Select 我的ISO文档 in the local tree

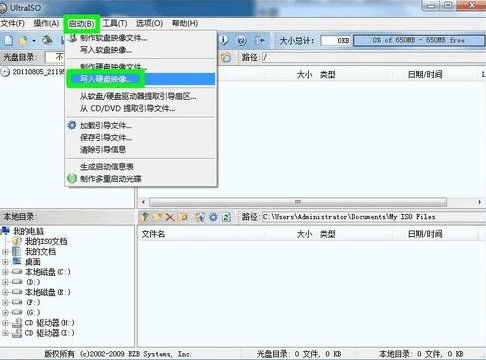pos(46,241)
